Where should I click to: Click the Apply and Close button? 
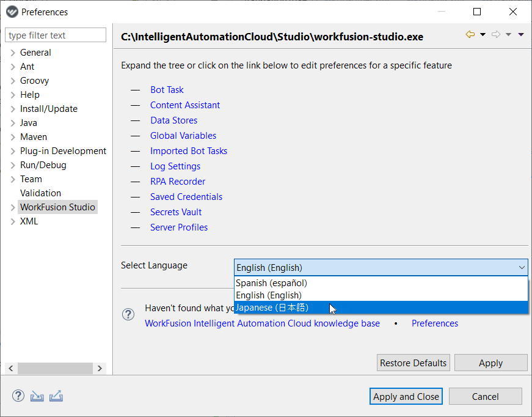click(406, 396)
